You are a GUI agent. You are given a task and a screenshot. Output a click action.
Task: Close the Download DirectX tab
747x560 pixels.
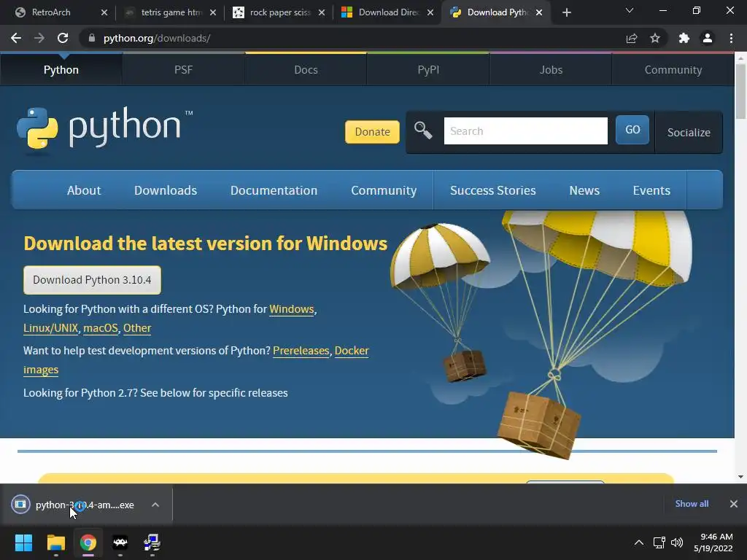(x=430, y=12)
